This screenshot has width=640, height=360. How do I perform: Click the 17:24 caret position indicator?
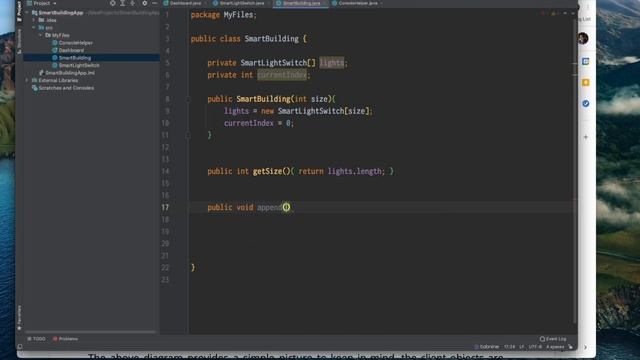[x=509, y=347]
